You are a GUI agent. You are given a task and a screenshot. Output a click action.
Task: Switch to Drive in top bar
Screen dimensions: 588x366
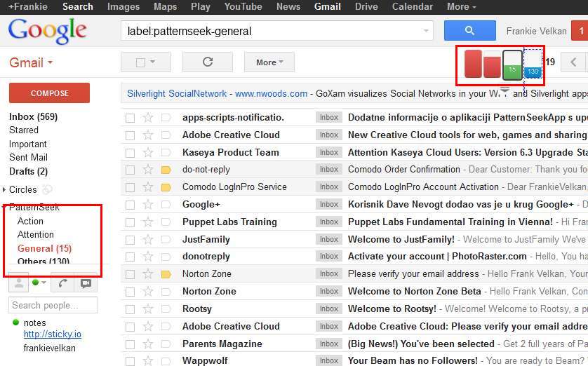pyautogui.click(x=366, y=7)
